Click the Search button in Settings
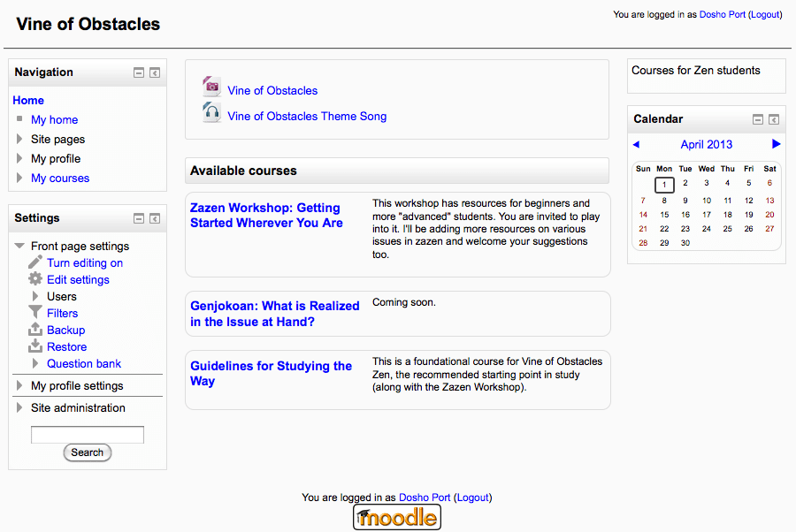The width and height of the screenshot is (796, 532). (x=87, y=452)
